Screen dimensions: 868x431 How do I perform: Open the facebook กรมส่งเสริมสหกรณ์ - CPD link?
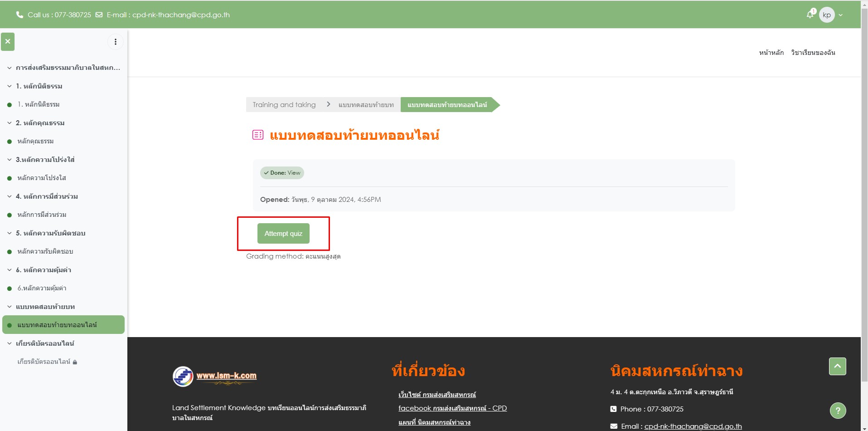(452, 408)
